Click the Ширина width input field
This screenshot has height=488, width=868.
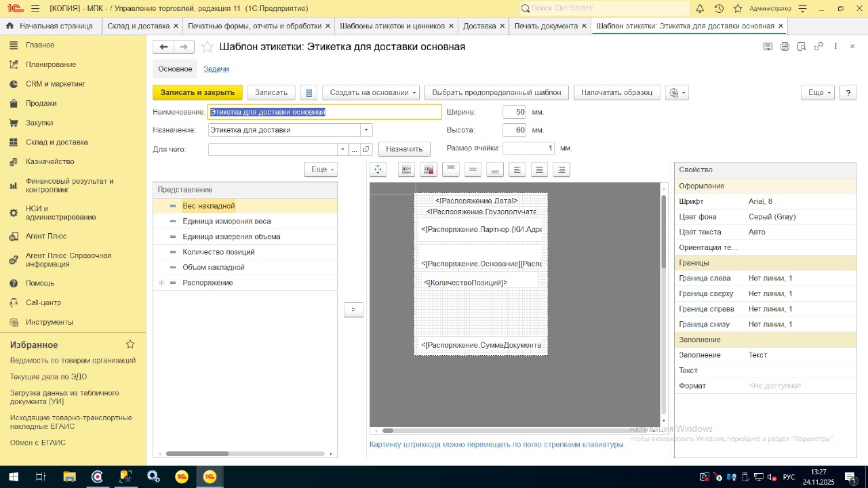514,112
